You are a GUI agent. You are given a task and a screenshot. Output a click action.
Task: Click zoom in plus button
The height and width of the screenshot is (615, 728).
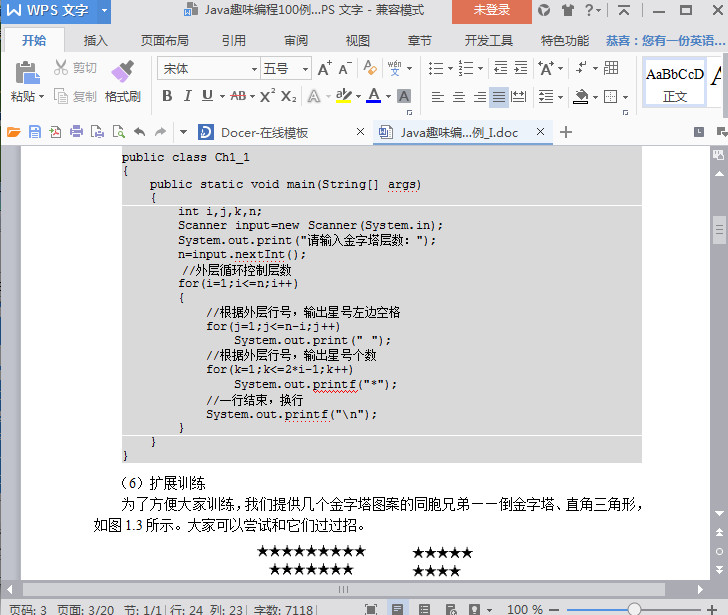[x=712, y=609]
